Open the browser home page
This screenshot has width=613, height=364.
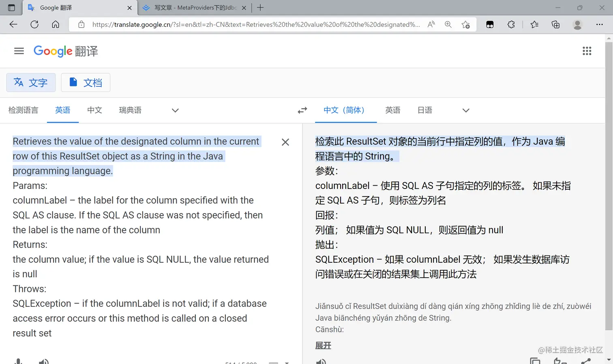click(x=56, y=24)
